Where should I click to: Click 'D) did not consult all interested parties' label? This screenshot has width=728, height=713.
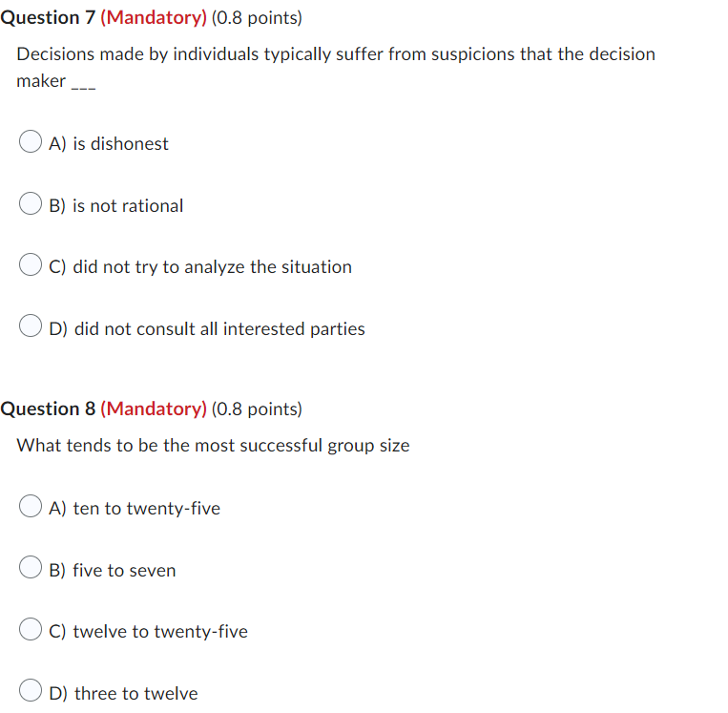207,329
